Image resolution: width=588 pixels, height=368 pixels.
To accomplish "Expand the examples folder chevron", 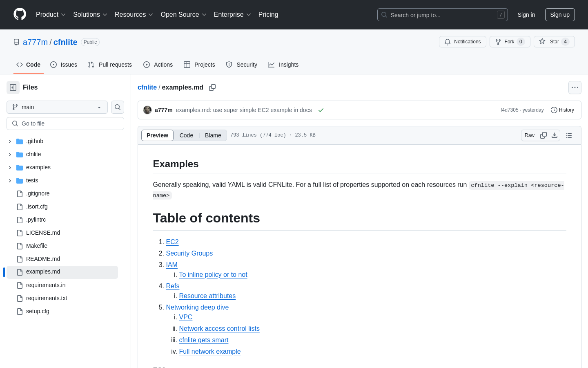I will click(10, 167).
